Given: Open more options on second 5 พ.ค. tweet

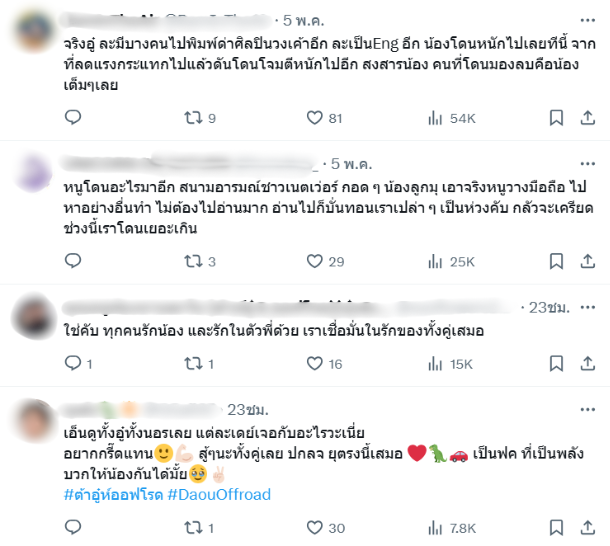Looking at the screenshot, I should coord(587,163).
